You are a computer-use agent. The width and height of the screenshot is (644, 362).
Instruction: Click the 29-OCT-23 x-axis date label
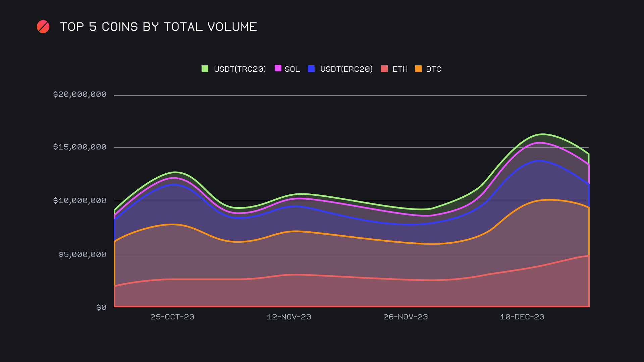pyautogui.click(x=172, y=317)
